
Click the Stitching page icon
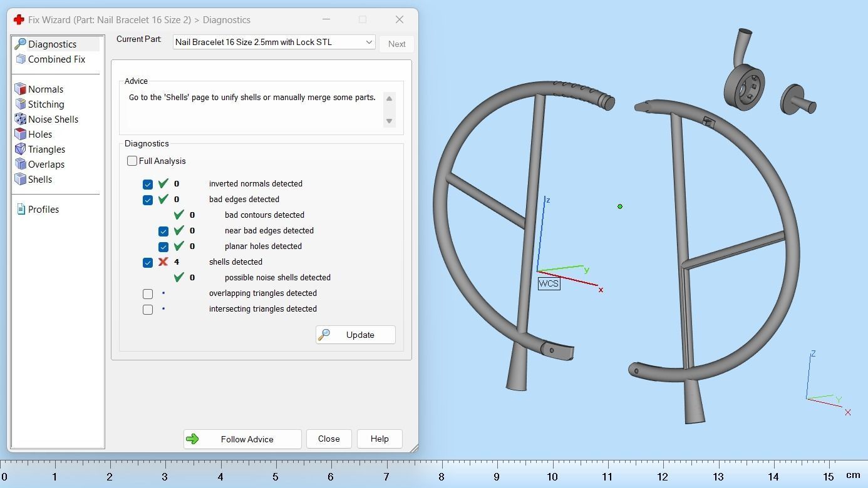pos(20,104)
